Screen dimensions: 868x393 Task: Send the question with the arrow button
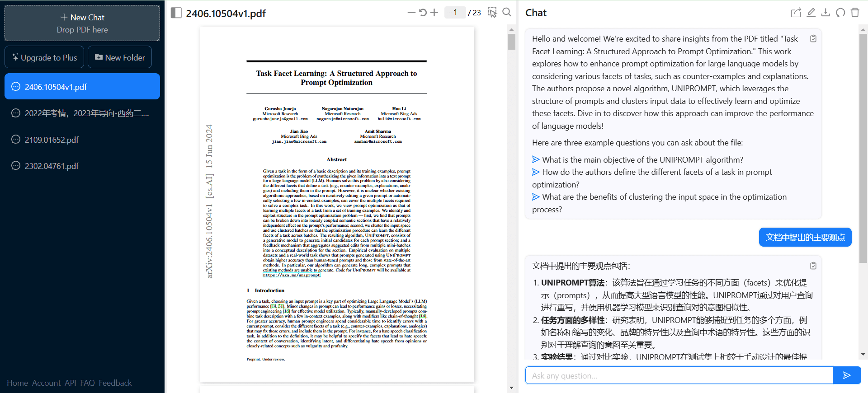[x=847, y=375]
